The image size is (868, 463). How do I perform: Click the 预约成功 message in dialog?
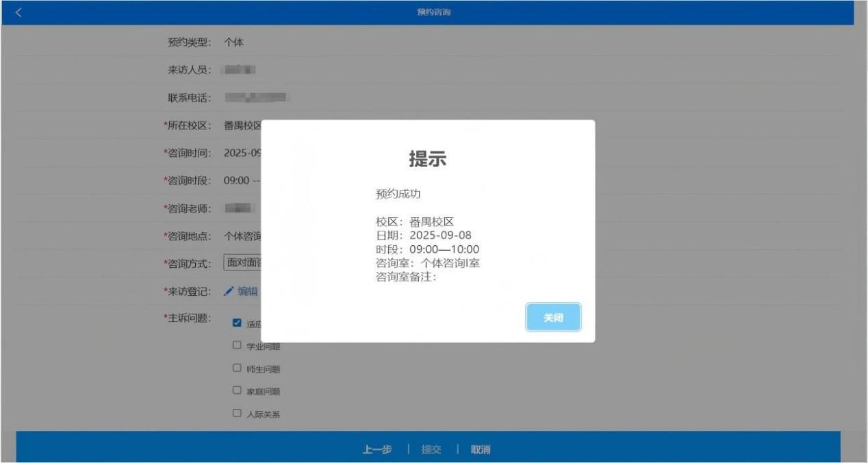point(398,194)
